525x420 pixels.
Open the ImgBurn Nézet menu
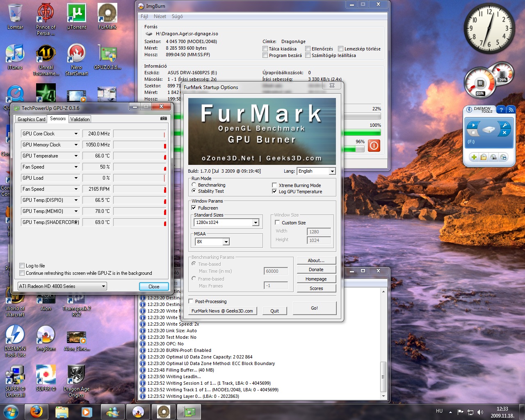(x=160, y=16)
